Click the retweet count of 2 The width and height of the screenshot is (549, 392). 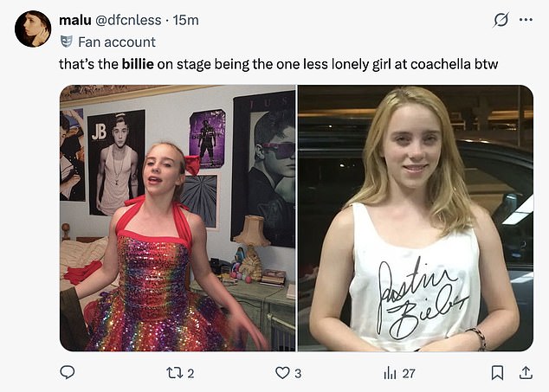tap(191, 373)
